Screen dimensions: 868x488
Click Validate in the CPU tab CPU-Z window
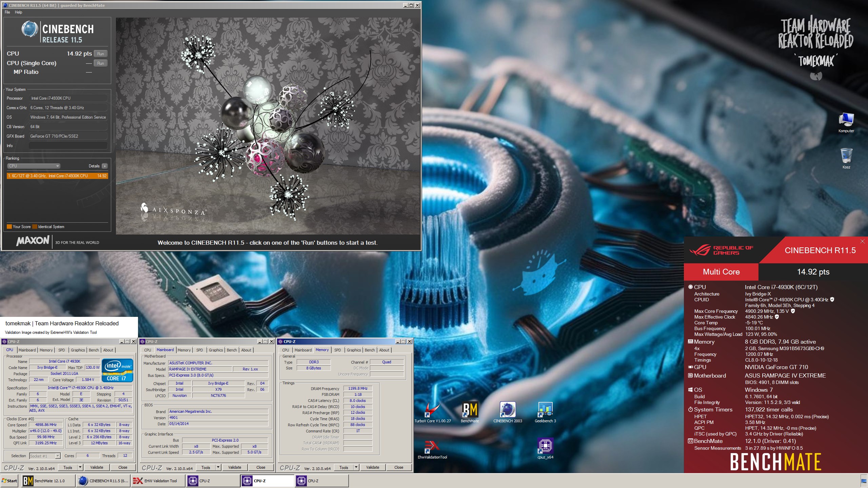pyautogui.click(x=97, y=467)
